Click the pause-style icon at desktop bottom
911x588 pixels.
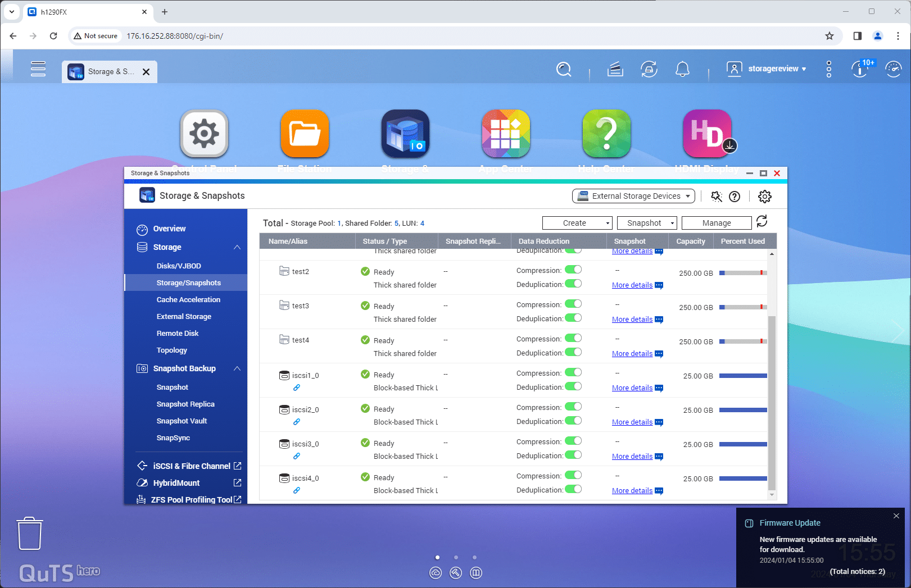476,573
